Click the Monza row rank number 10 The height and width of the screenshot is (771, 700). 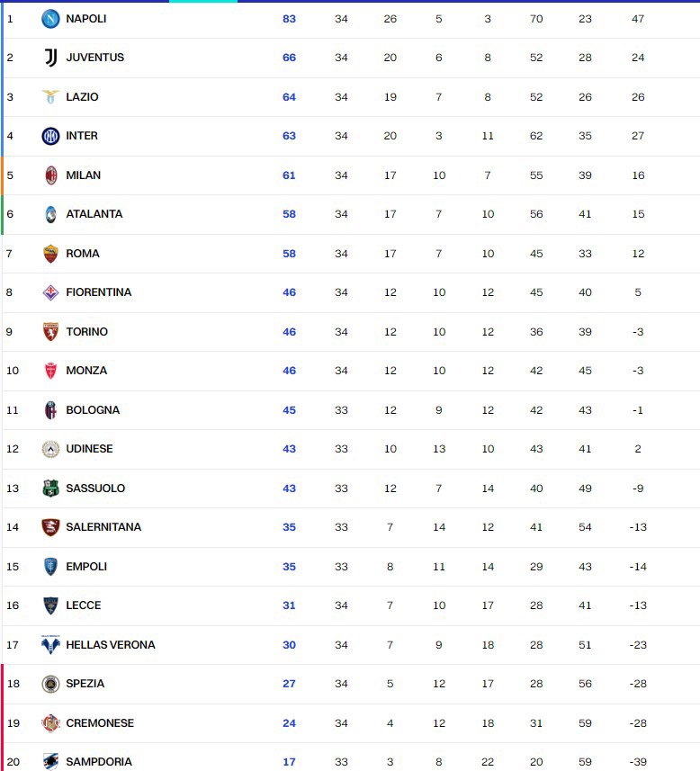click(x=13, y=371)
